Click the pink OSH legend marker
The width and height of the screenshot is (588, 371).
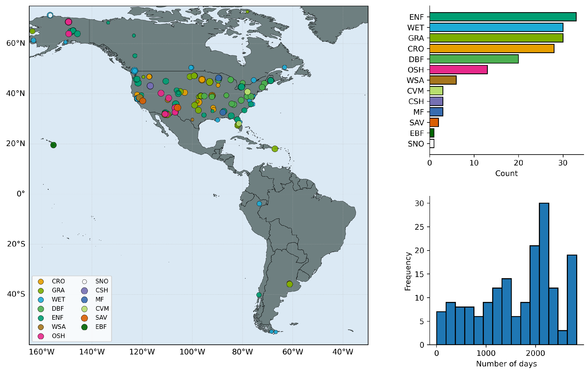pos(41,336)
